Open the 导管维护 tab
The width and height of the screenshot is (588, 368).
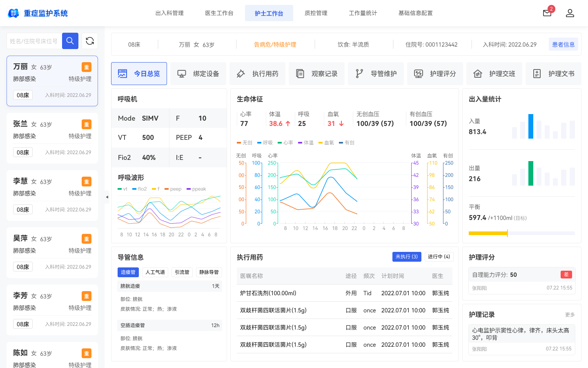[x=376, y=74]
